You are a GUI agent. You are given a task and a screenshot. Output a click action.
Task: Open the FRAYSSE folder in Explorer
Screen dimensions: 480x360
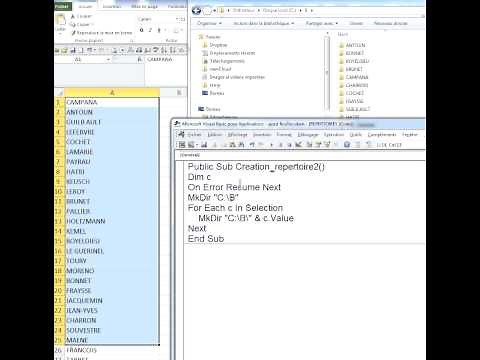point(351,101)
